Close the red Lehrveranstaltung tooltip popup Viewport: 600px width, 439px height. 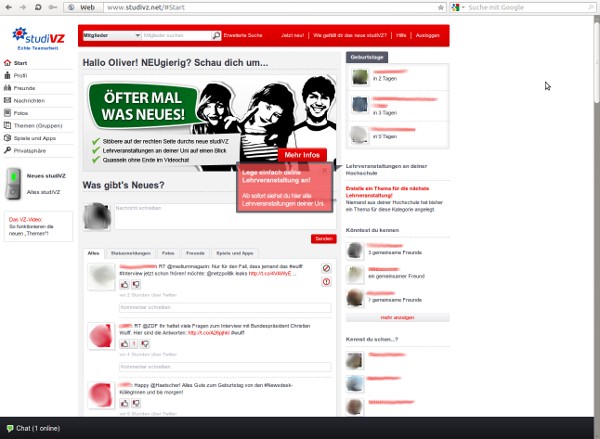click(324, 170)
